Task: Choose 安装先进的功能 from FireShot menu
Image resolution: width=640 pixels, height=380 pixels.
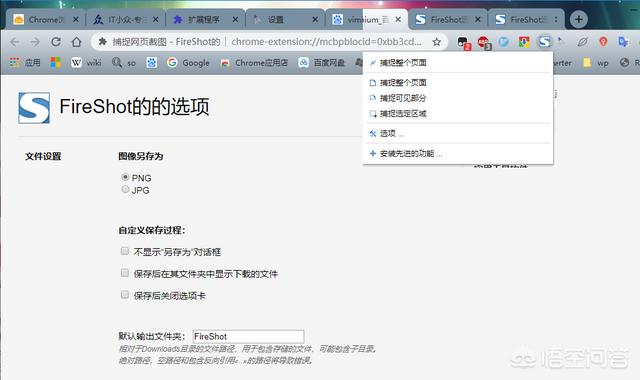Action: click(x=458, y=153)
